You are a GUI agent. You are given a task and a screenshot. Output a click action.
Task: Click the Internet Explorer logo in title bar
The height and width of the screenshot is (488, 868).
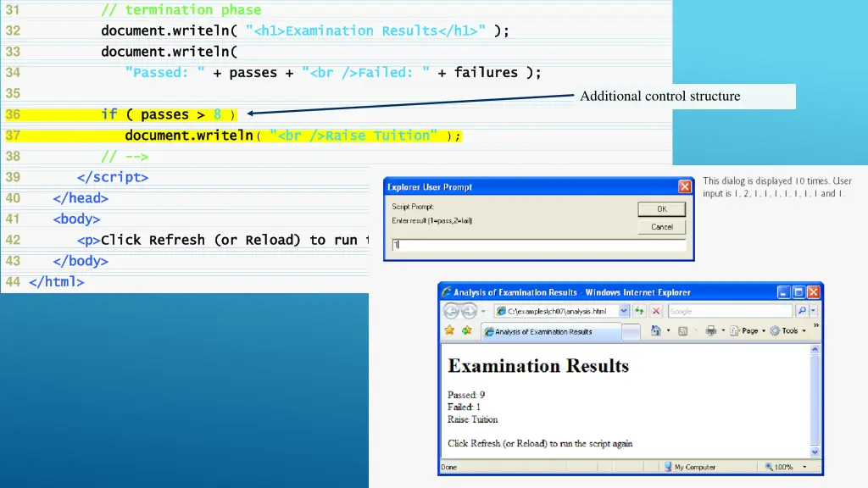tap(446, 292)
